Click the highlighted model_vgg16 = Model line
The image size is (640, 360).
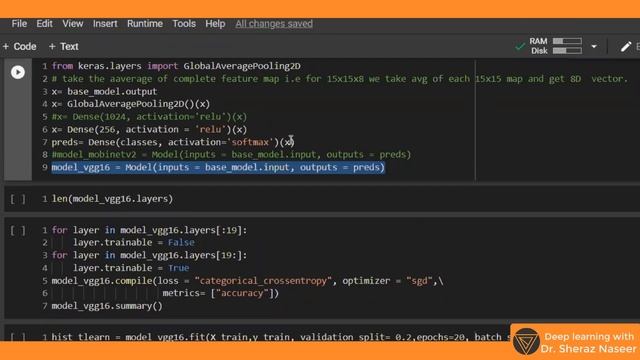(218, 167)
